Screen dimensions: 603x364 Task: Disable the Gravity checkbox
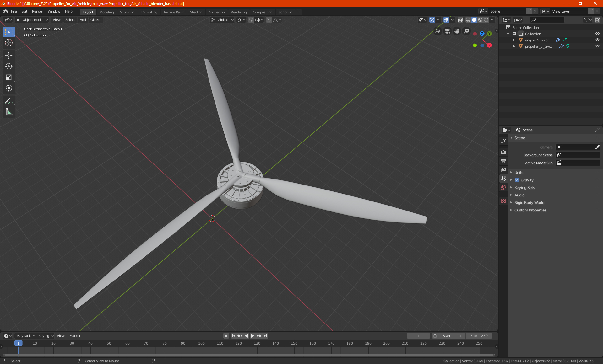(x=517, y=180)
